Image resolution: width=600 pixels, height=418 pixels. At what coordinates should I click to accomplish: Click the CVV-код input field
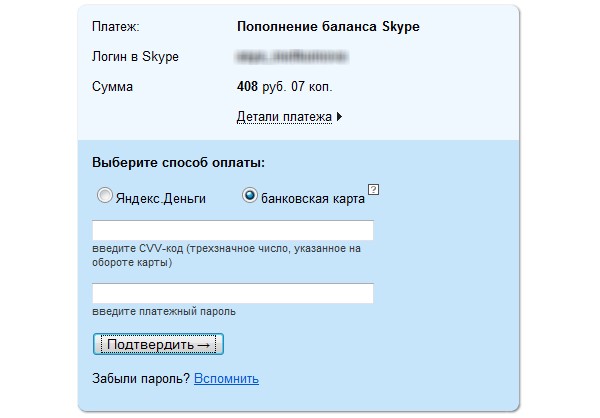tap(233, 230)
